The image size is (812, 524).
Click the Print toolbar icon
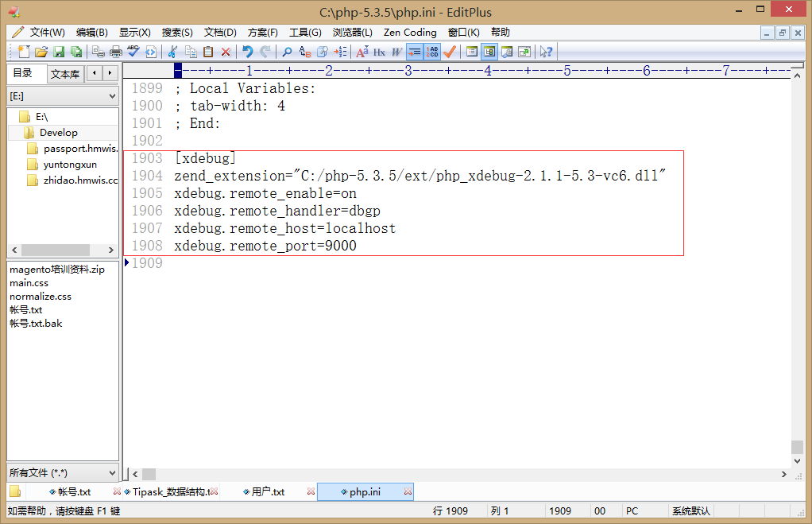tap(115, 52)
